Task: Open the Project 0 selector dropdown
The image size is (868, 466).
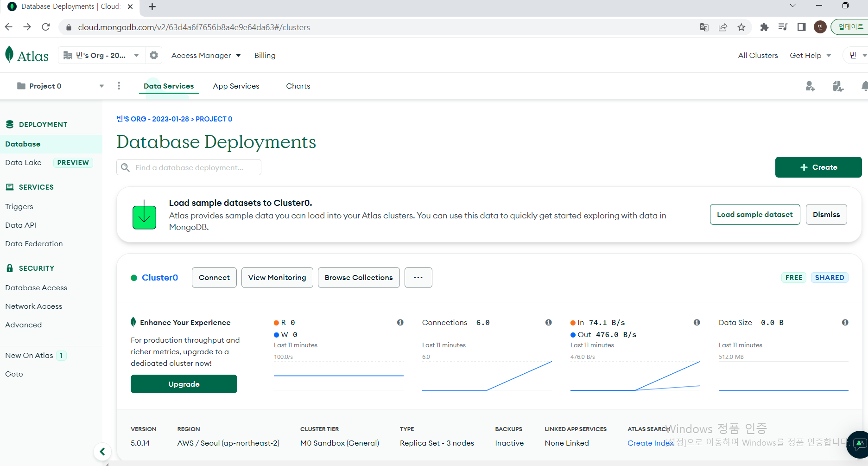Action: (x=60, y=86)
